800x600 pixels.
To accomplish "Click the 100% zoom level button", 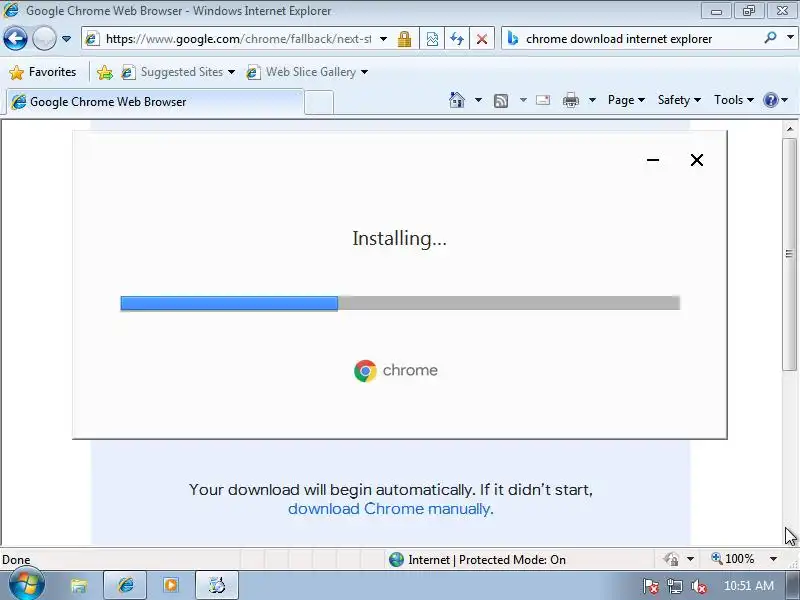I will click(x=733, y=559).
